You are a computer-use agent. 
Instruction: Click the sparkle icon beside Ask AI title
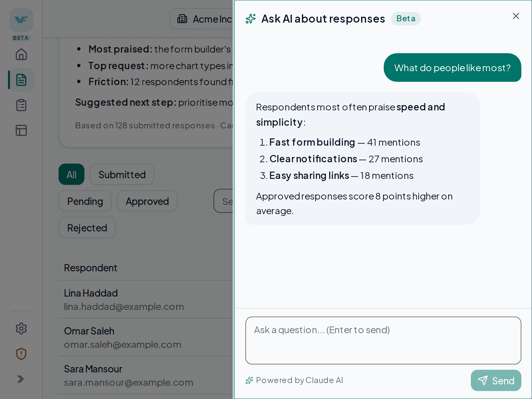(x=251, y=19)
